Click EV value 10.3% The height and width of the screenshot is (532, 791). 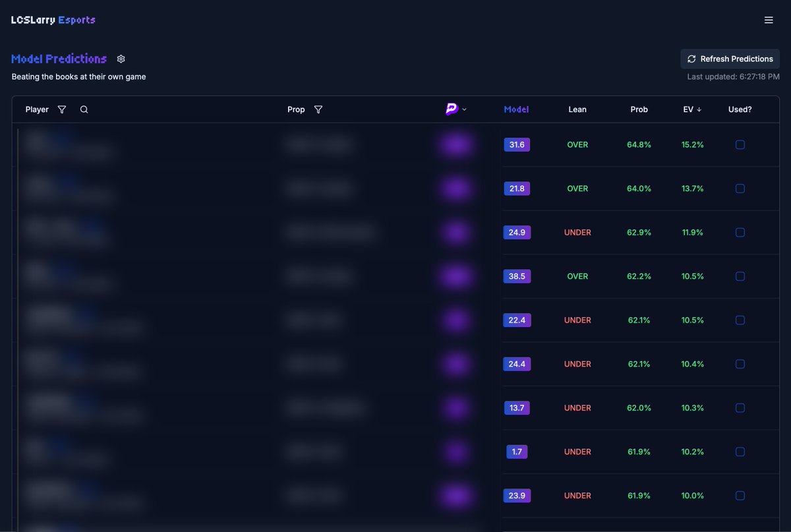[x=692, y=407]
